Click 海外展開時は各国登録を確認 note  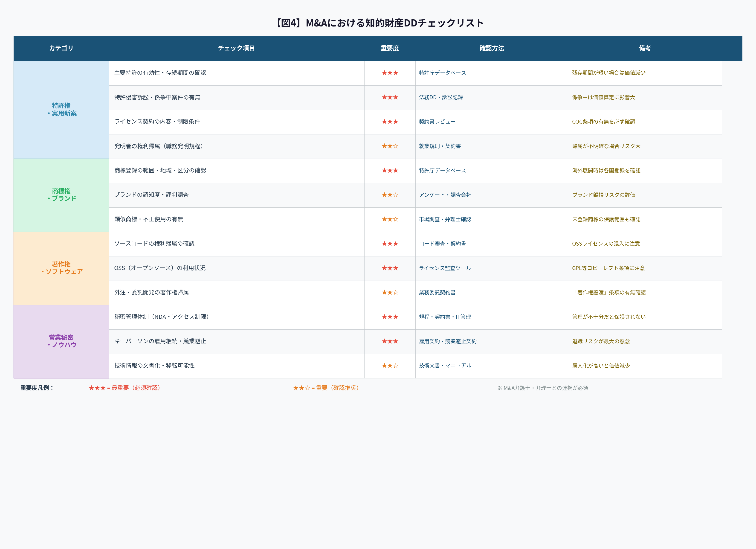(606, 170)
